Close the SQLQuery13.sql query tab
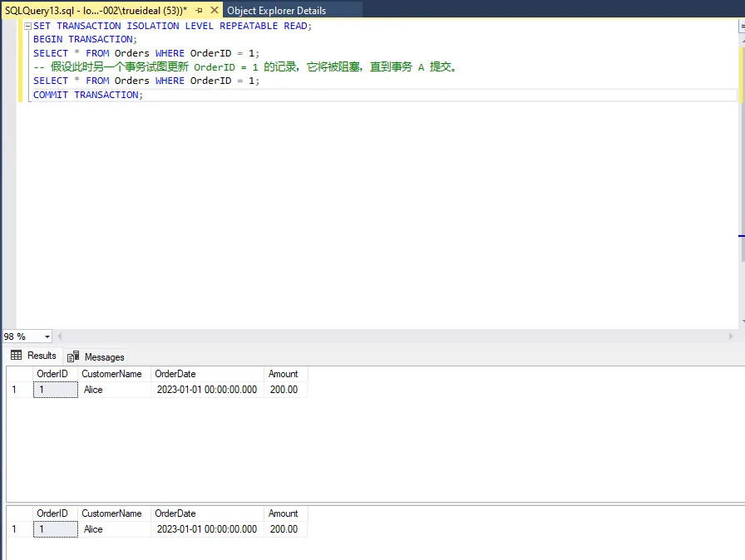 [214, 10]
